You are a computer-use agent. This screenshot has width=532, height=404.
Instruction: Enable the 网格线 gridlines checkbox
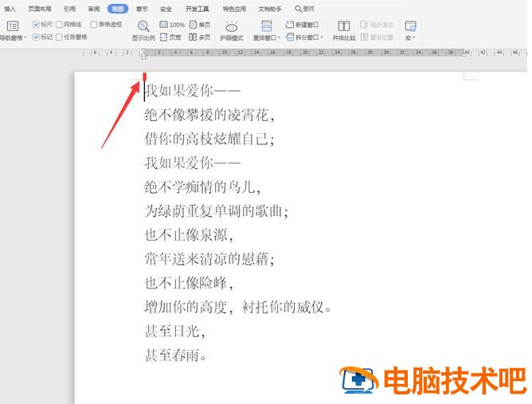pos(59,25)
